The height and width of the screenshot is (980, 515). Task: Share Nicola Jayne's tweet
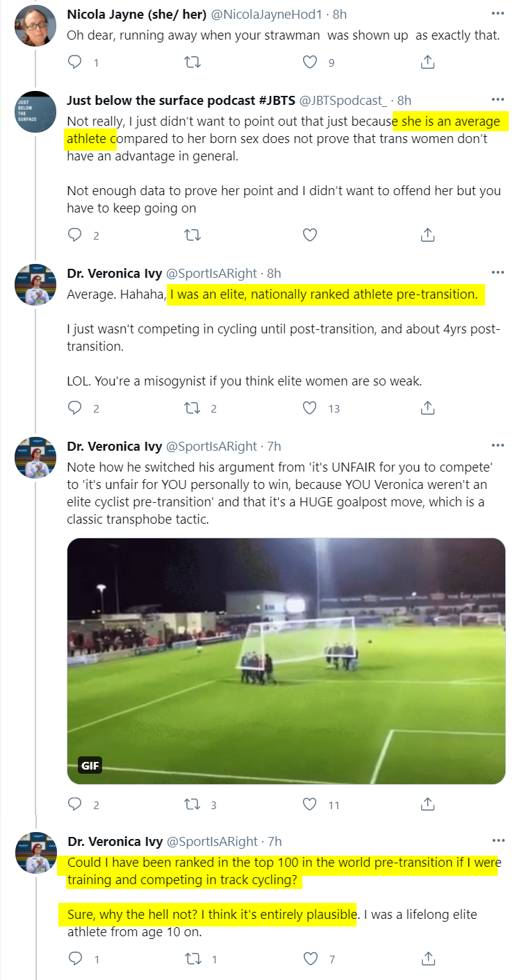tap(428, 63)
